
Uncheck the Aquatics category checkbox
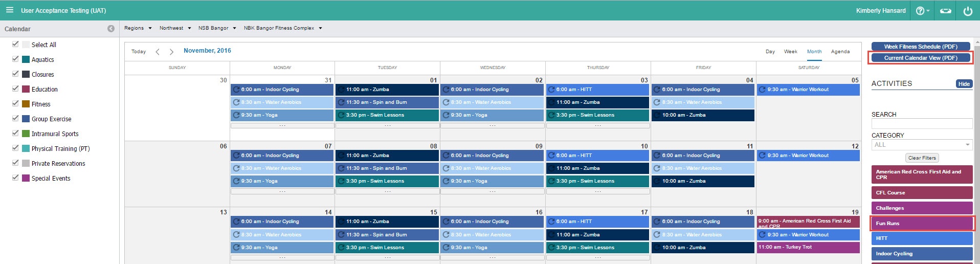tap(15, 59)
